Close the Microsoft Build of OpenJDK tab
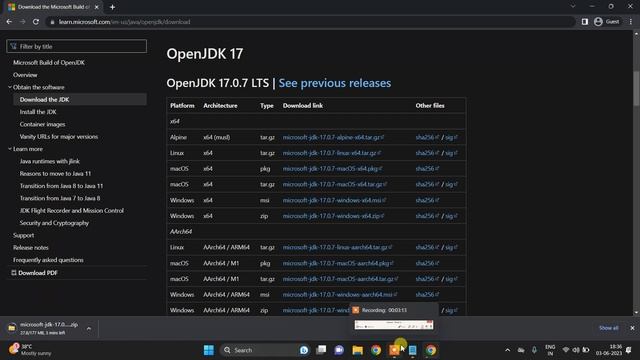The image size is (640, 360). tap(97, 7)
